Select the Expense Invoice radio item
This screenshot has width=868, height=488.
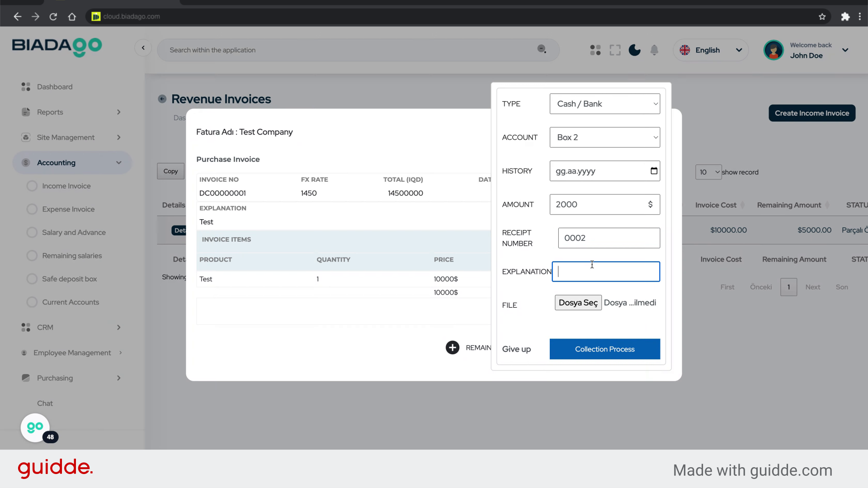pyautogui.click(x=32, y=209)
